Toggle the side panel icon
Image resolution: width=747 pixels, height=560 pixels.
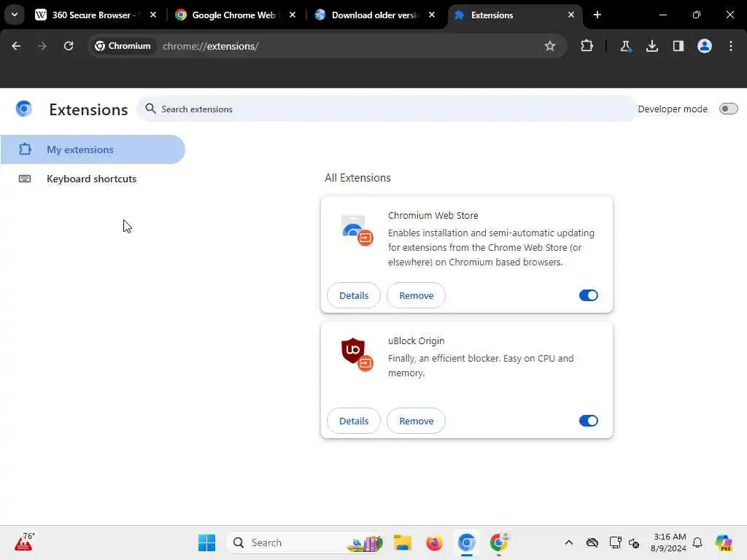(678, 46)
